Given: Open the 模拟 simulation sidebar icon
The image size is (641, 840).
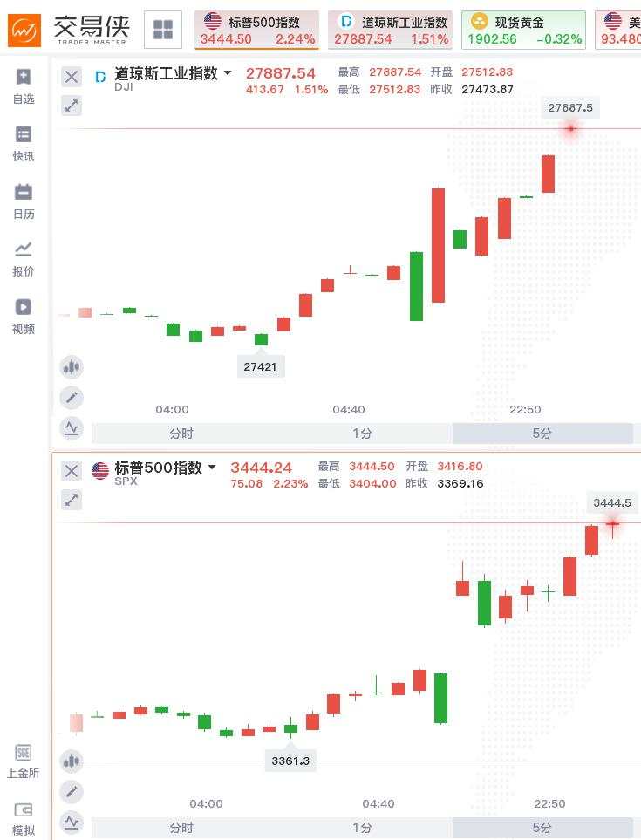Looking at the screenshot, I should point(24,818).
